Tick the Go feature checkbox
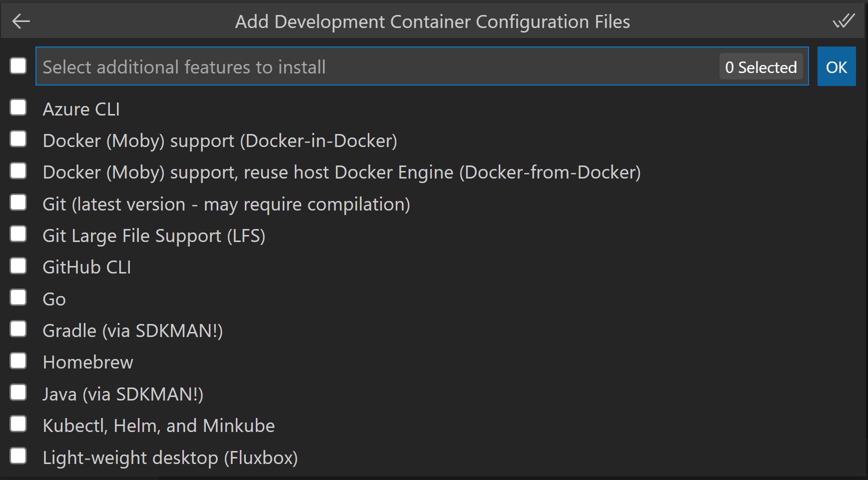868x480 pixels. point(18,297)
